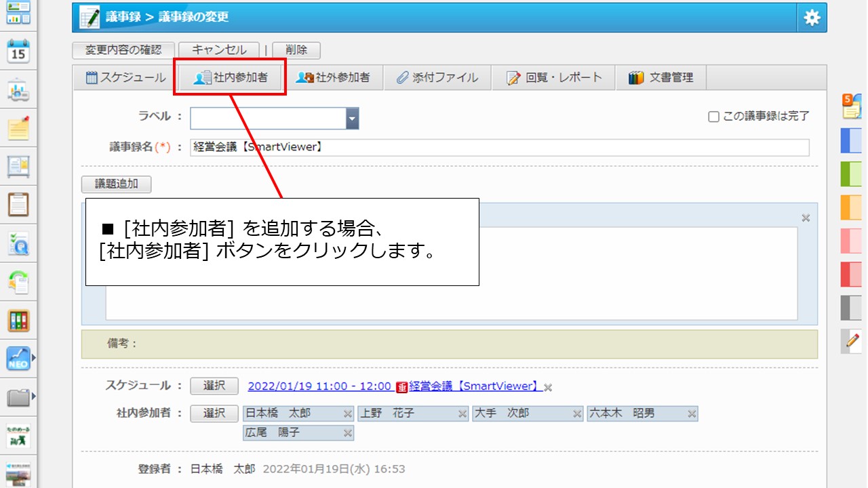Switch to the 社内参加者 tab
The image size is (868, 488).
click(x=231, y=77)
